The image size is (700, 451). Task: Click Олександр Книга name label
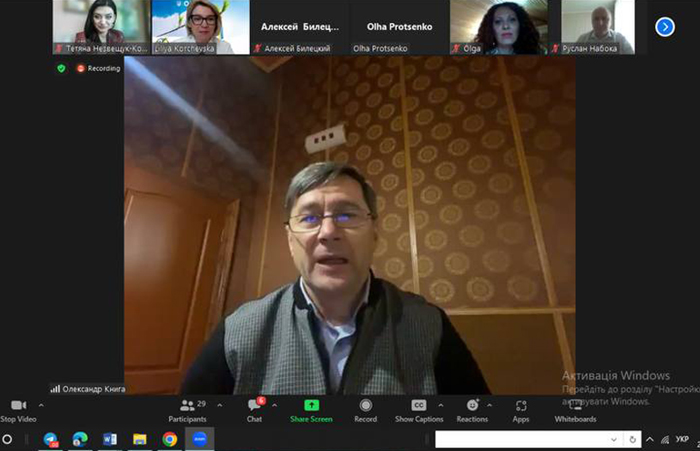(93, 389)
